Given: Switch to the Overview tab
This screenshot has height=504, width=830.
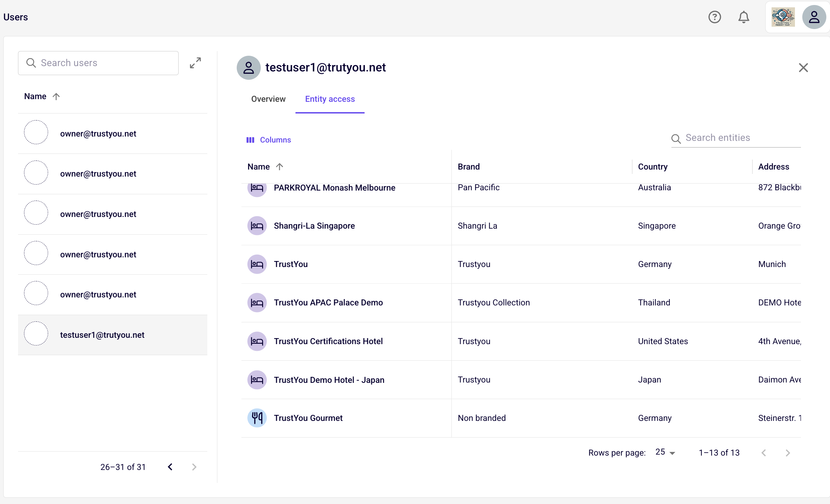Looking at the screenshot, I should pyautogui.click(x=268, y=99).
